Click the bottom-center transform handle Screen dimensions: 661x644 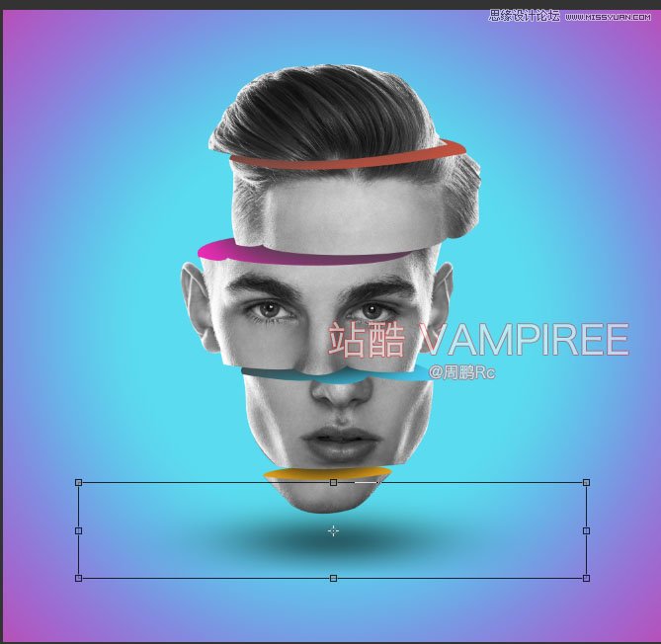click(x=333, y=578)
